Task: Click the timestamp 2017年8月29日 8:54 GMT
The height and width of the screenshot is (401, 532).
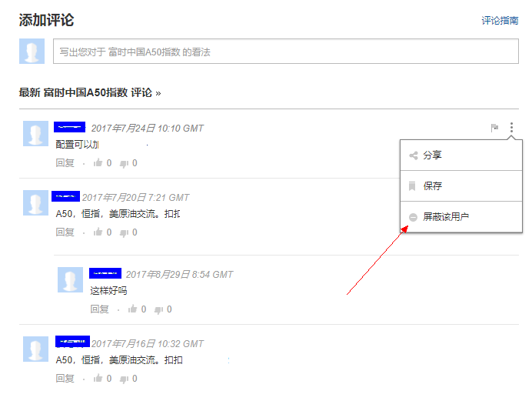Action: coord(179,275)
